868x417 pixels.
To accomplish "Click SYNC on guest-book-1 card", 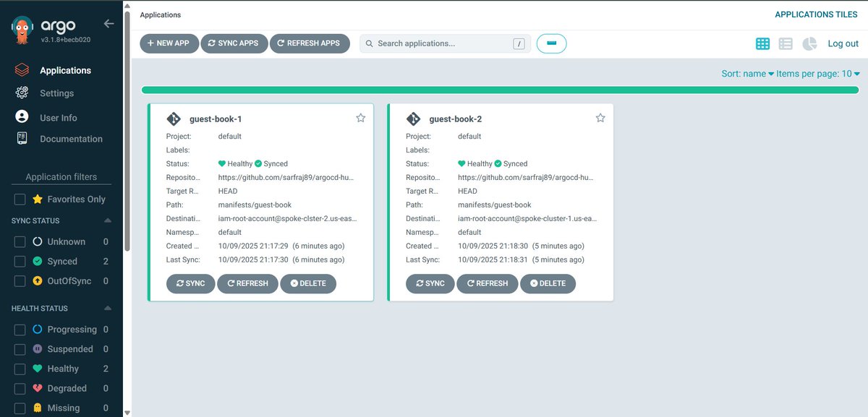I will [x=191, y=283].
